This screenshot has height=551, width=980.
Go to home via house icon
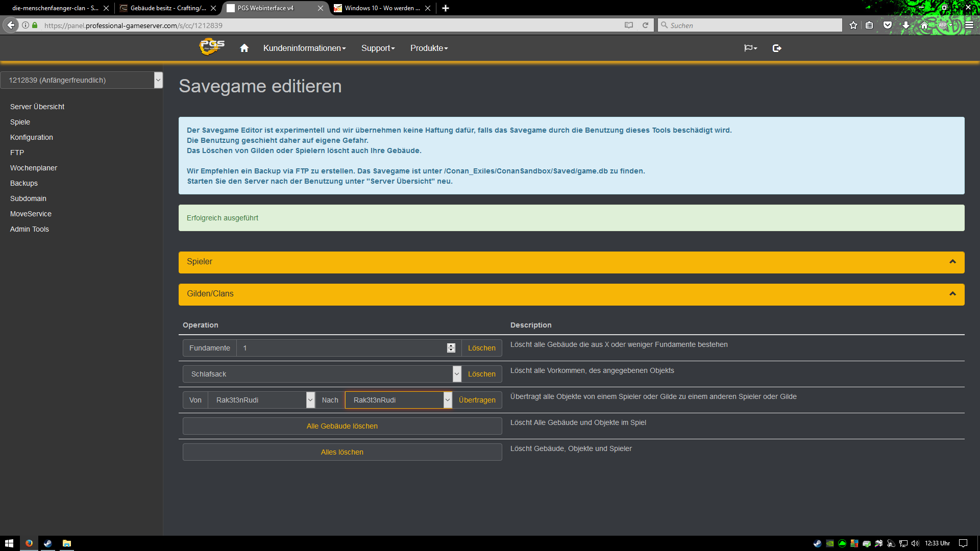[244, 48]
